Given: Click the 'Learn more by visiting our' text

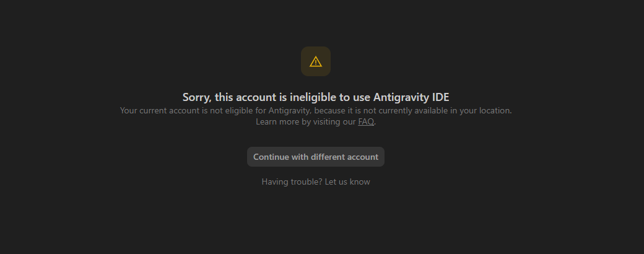Looking at the screenshot, I should (306, 121).
